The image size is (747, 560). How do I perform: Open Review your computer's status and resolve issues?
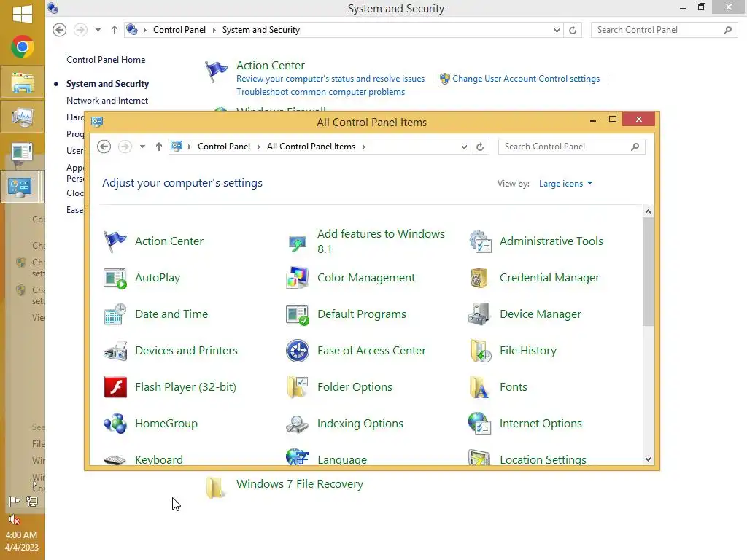pos(330,79)
